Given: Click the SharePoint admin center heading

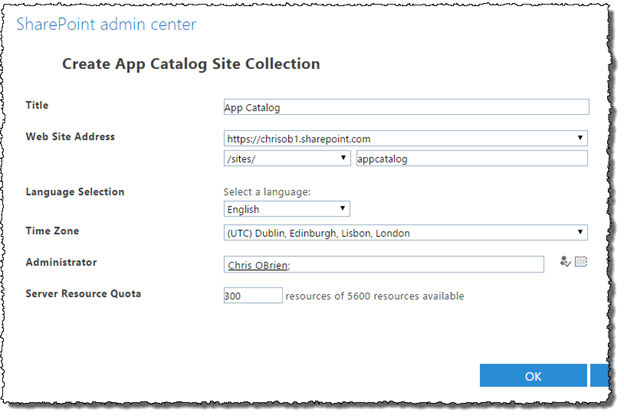Looking at the screenshot, I should coord(106,24).
